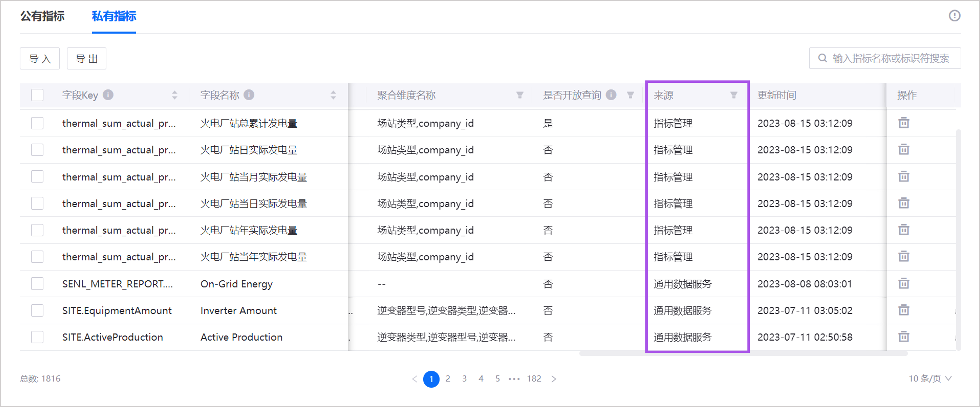Open the 是否开放查询 filter dropdown

pyautogui.click(x=630, y=95)
